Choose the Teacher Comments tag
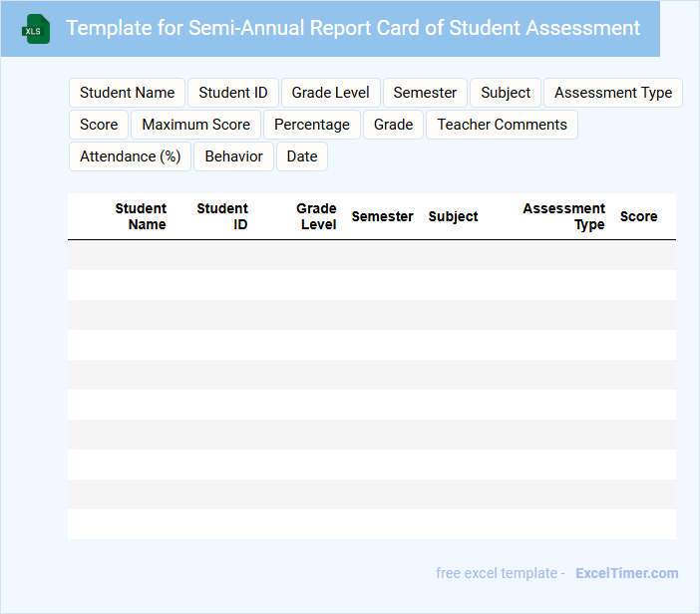The width and height of the screenshot is (700, 614). pyautogui.click(x=502, y=125)
